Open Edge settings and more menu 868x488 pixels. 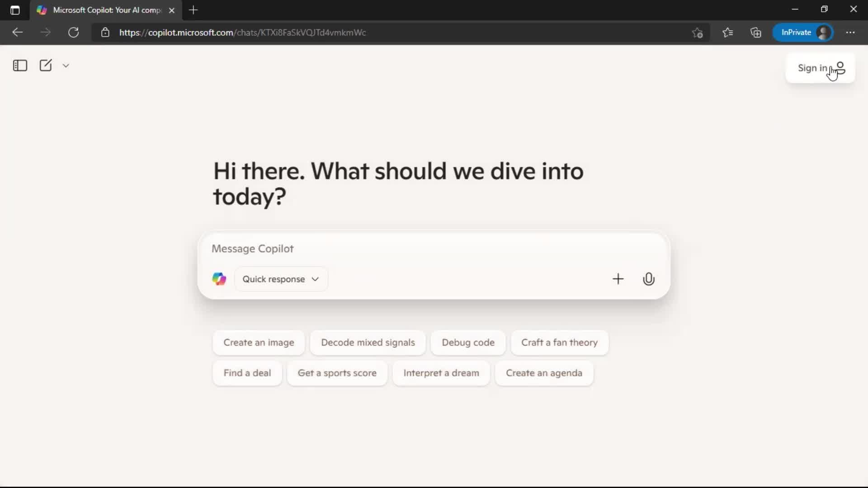[851, 33]
